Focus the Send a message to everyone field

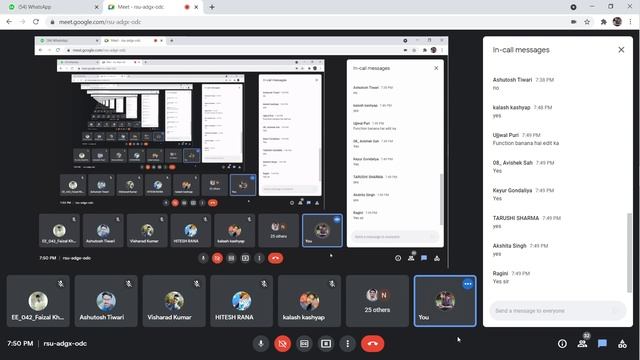558,311
